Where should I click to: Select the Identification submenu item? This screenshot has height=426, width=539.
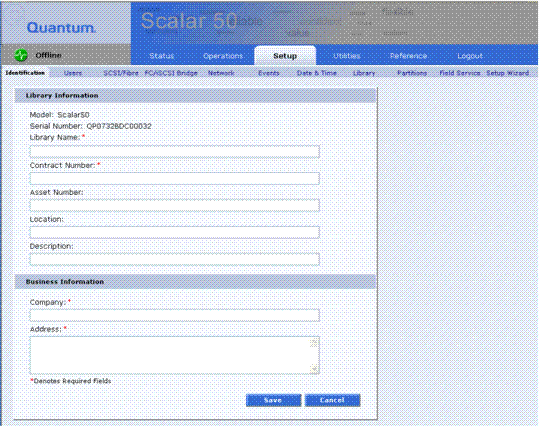tap(25, 73)
